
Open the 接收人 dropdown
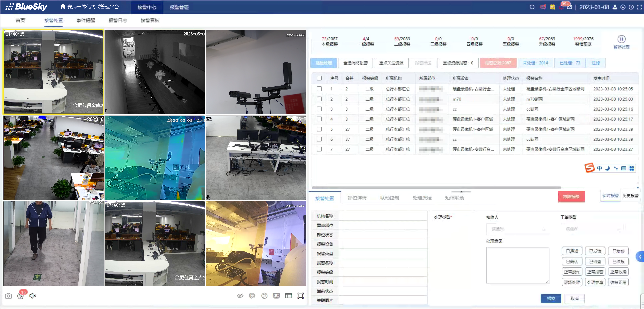[x=518, y=229]
